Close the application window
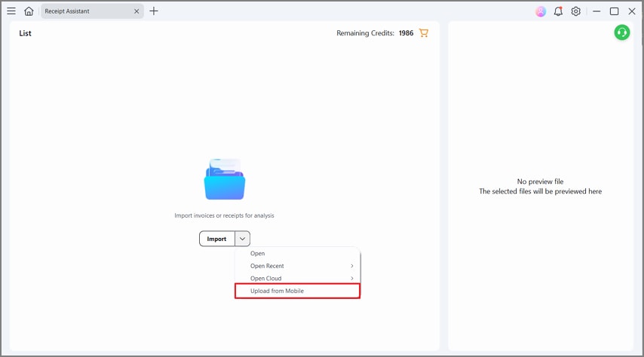 (x=632, y=11)
